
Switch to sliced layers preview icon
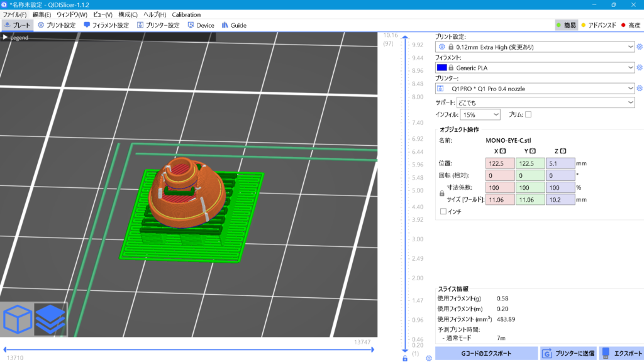click(50, 320)
